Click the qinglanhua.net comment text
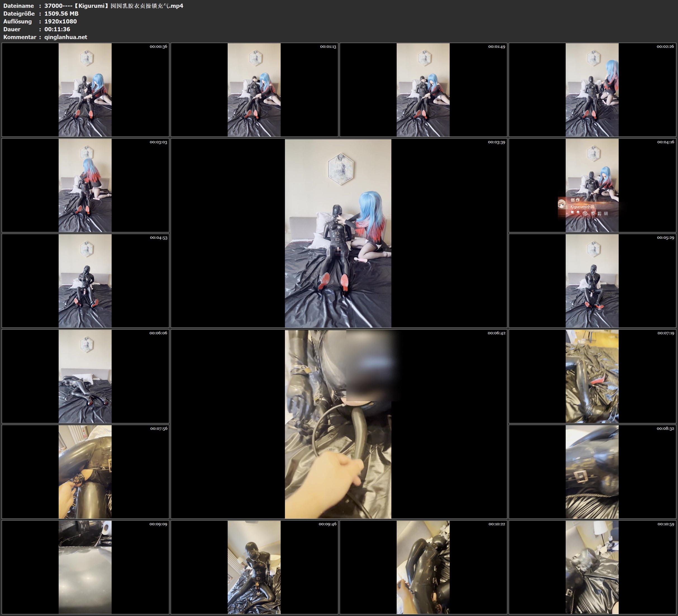 coord(66,37)
